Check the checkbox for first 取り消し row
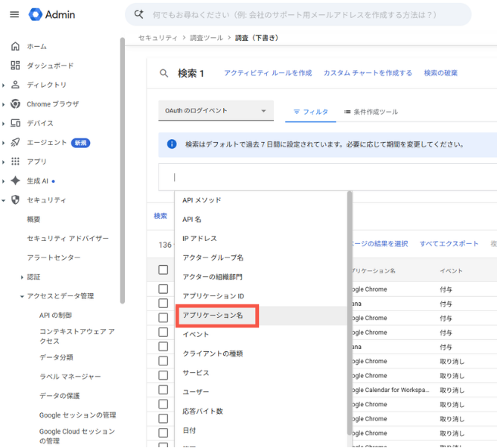497x448 pixels. pos(163,361)
